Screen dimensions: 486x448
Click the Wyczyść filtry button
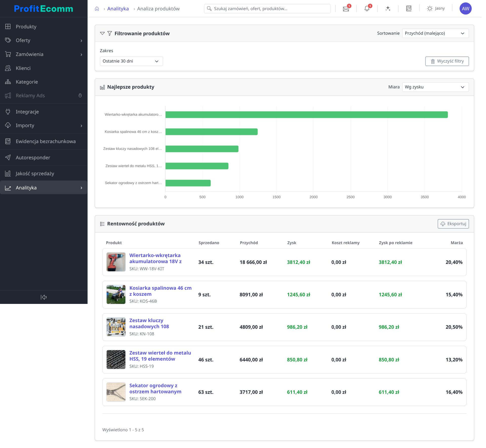447,61
